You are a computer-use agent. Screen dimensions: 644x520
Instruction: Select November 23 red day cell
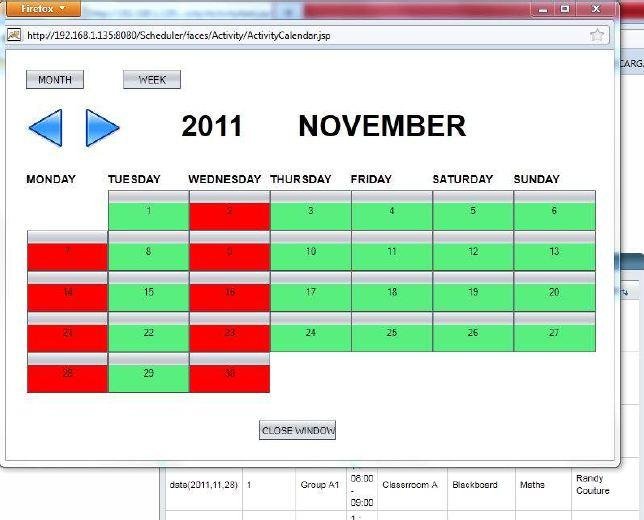(230, 332)
